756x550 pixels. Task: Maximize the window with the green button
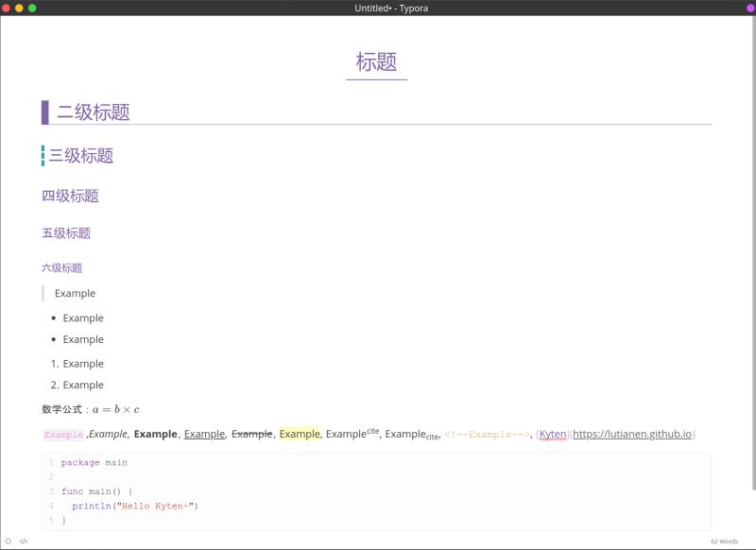coord(32,8)
